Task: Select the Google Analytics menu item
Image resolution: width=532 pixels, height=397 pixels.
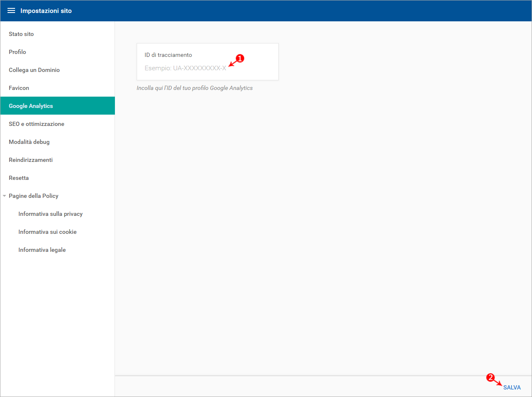Action: pyautogui.click(x=57, y=106)
